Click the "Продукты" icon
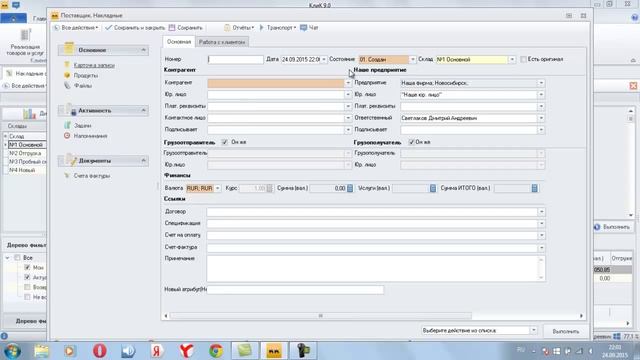This screenshot has width=640, height=360. pos(67,75)
